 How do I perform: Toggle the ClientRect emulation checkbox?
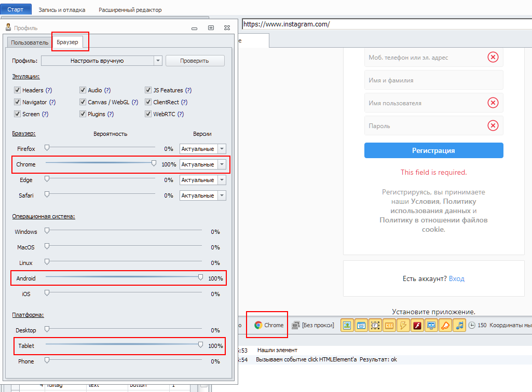(x=148, y=102)
